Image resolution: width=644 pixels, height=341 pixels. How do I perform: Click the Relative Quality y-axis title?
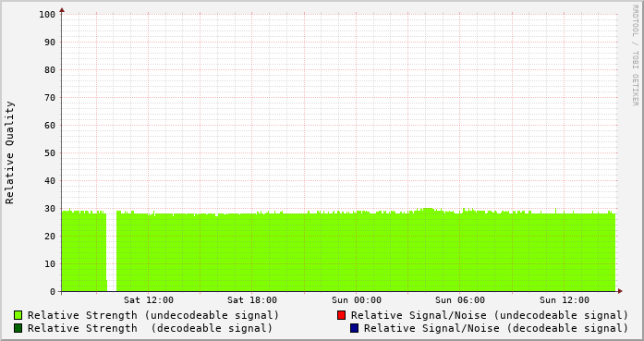[x=9, y=152]
